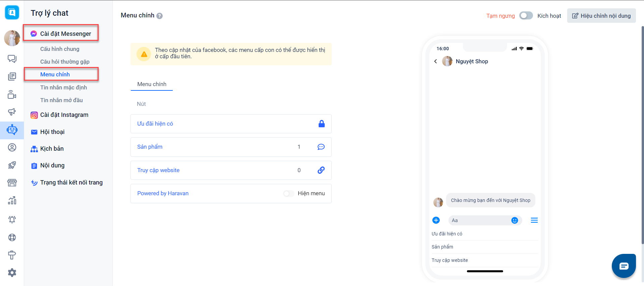Click the link icon on Truy cập website
The height and width of the screenshot is (286, 644).
click(x=321, y=170)
